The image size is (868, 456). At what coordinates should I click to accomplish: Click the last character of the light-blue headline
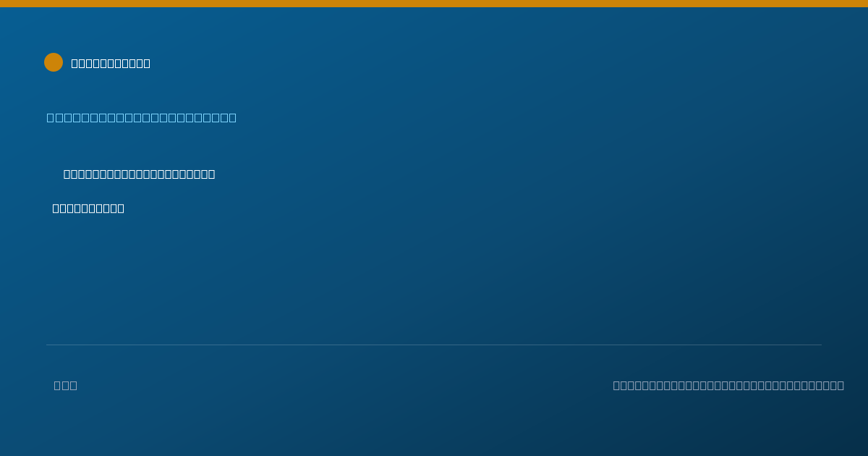[x=232, y=117]
